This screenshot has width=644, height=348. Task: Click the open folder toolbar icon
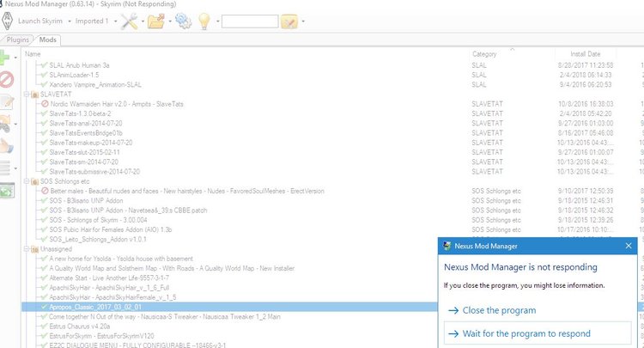(x=156, y=21)
